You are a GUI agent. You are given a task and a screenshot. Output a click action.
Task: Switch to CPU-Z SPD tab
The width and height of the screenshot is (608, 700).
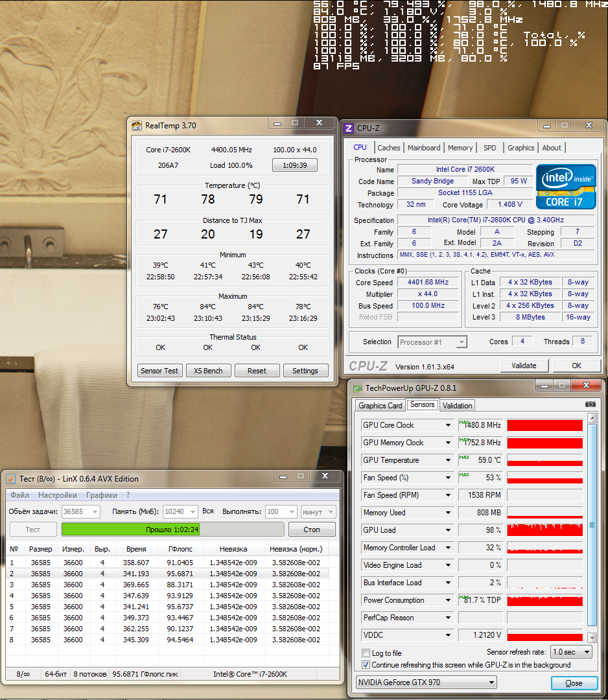[x=489, y=148]
